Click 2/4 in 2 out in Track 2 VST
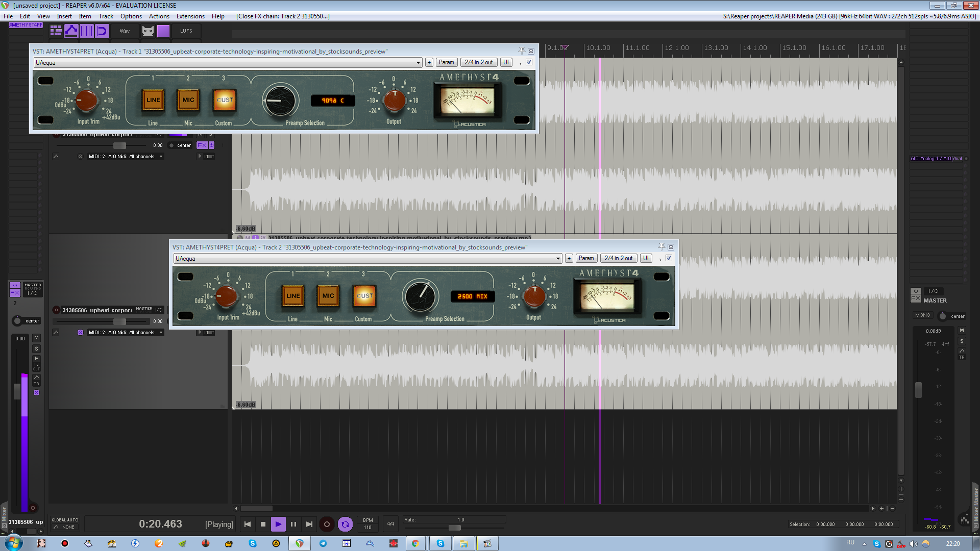Screen dimensions: 980x551 619,259
